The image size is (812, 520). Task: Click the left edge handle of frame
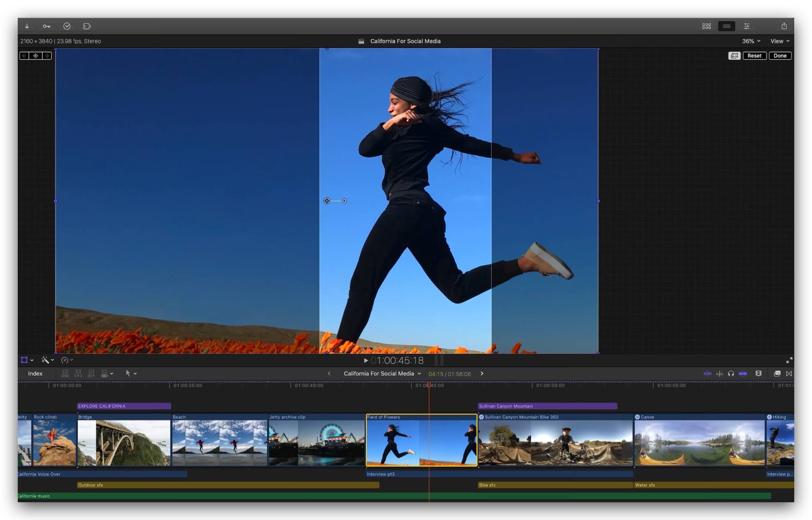click(x=56, y=201)
